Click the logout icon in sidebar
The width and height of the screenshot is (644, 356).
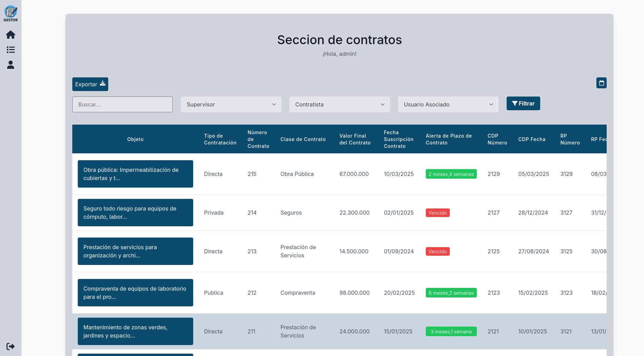pyautogui.click(x=11, y=346)
